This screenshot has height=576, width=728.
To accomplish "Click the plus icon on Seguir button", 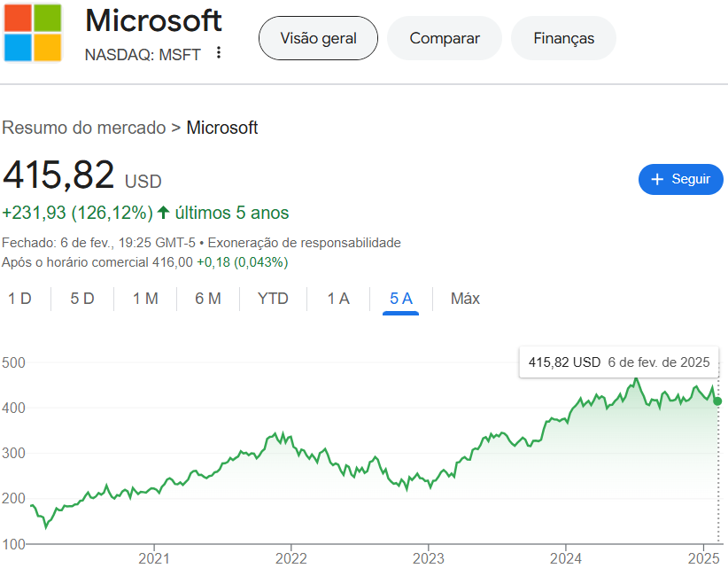I will tap(657, 179).
